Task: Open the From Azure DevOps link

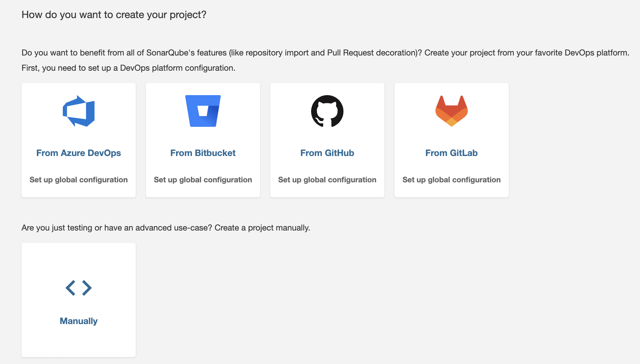Action: (79, 153)
